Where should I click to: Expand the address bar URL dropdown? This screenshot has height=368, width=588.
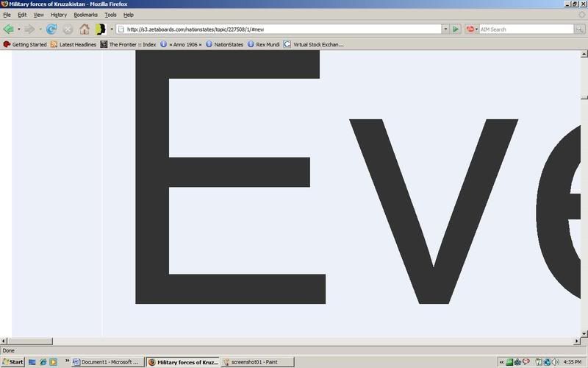pyautogui.click(x=445, y=29)
